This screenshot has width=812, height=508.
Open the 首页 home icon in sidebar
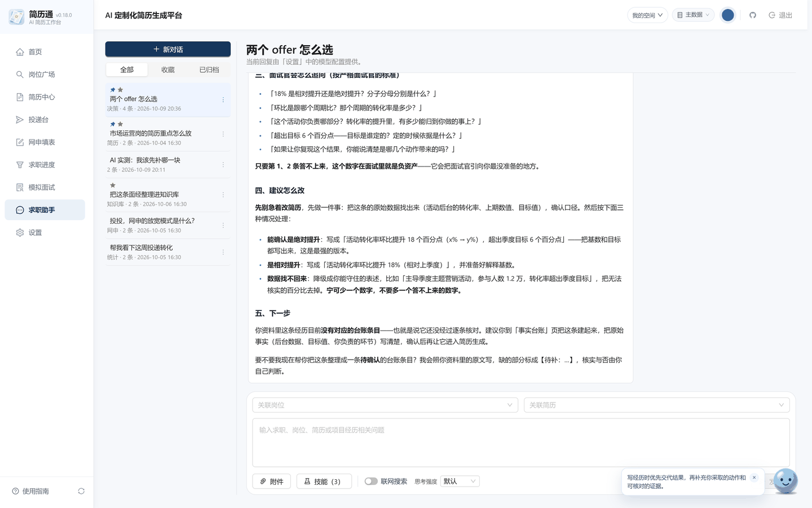tap(20, 52)
